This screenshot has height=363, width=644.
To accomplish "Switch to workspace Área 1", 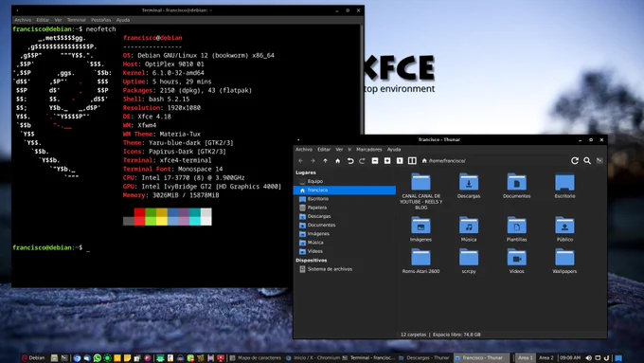I will coord(526,358).
